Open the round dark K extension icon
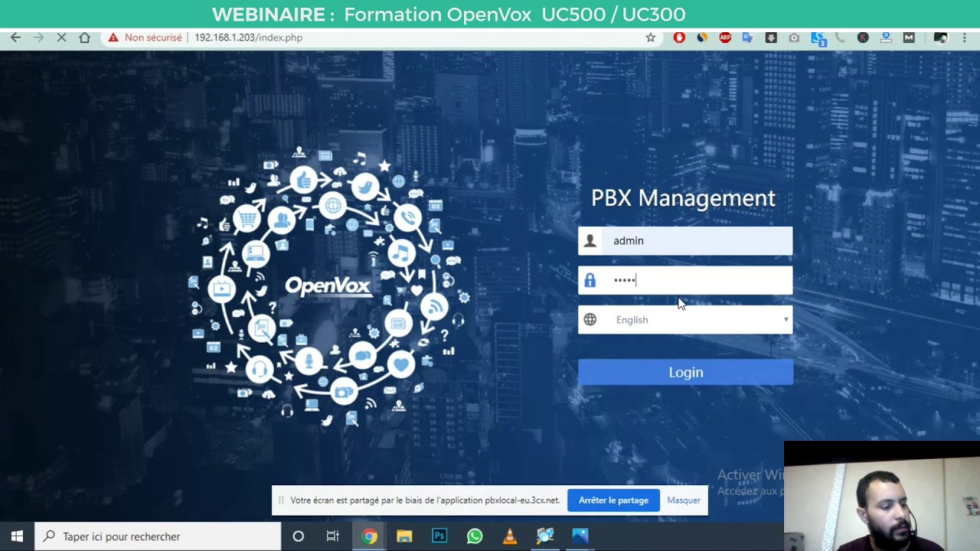 coord(863,37)
